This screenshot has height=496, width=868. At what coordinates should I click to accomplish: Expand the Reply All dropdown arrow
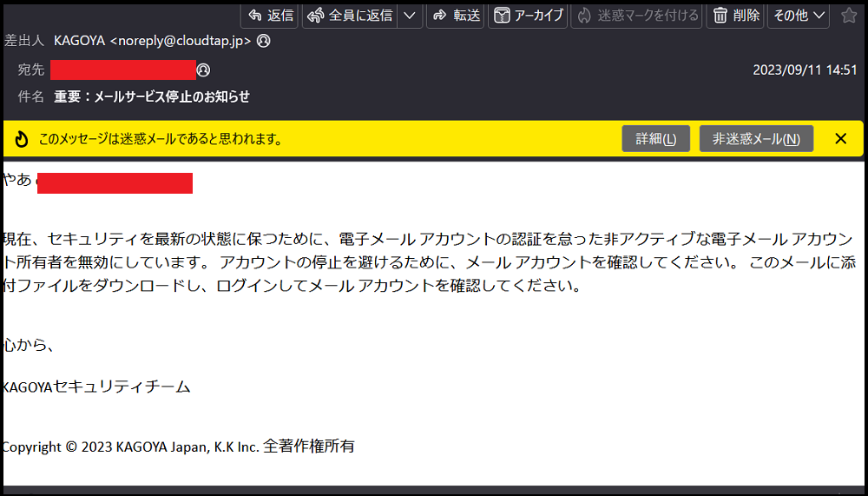(411, 15)
